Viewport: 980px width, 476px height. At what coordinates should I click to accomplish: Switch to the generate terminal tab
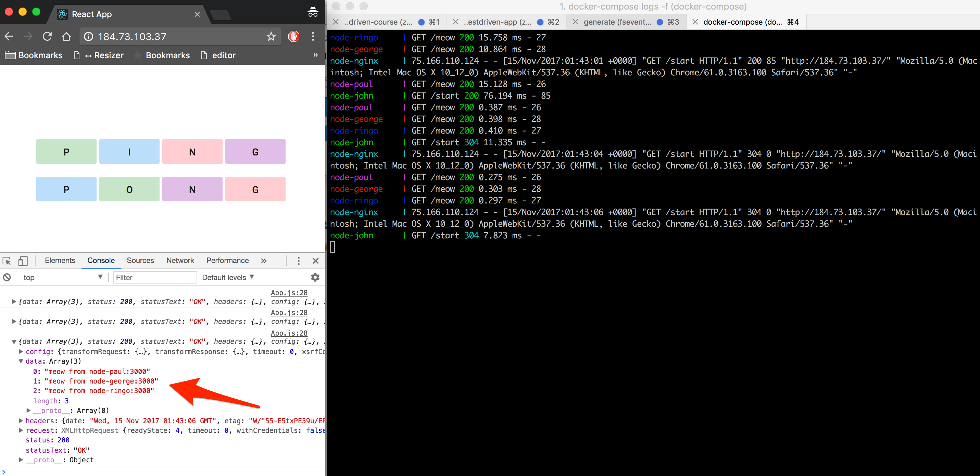click(617, 22)
